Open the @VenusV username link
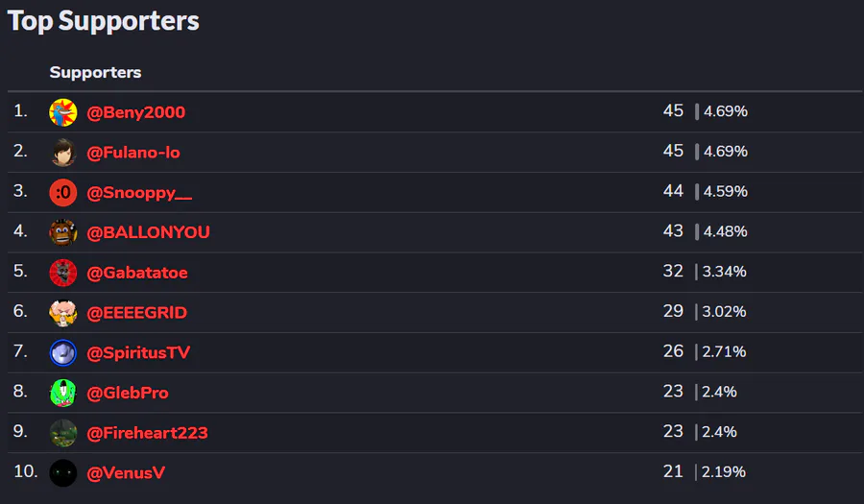Image resolution: width=864 pixels, height=504 pixels. click(128, 472)
